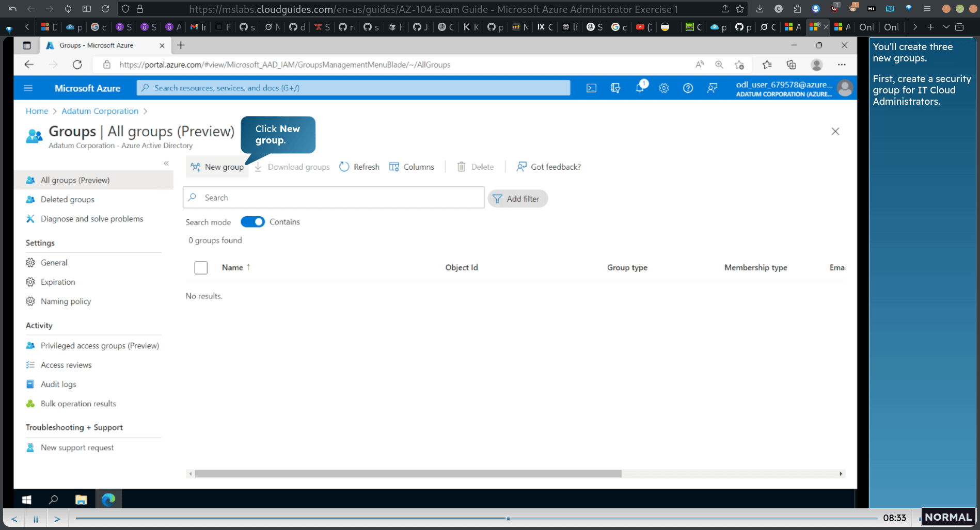
Task: Open the Azure notifications bell
Action: click(x=640, y=88)
